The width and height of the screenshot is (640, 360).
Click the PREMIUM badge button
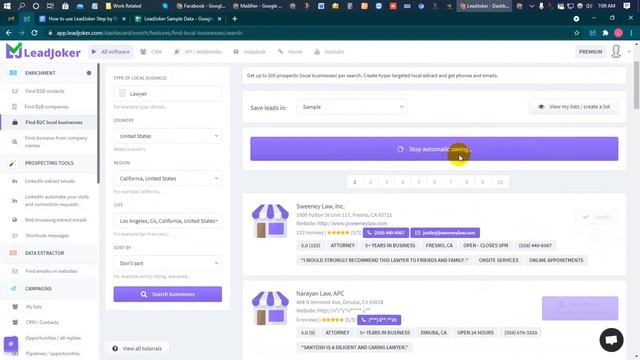pos(590,52)
